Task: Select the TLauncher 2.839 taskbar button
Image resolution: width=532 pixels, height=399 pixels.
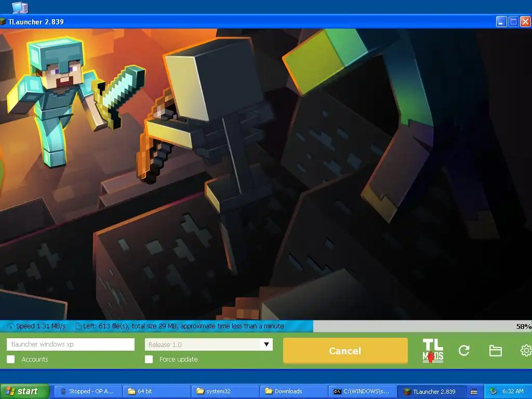Action: (x=431, y=392)
